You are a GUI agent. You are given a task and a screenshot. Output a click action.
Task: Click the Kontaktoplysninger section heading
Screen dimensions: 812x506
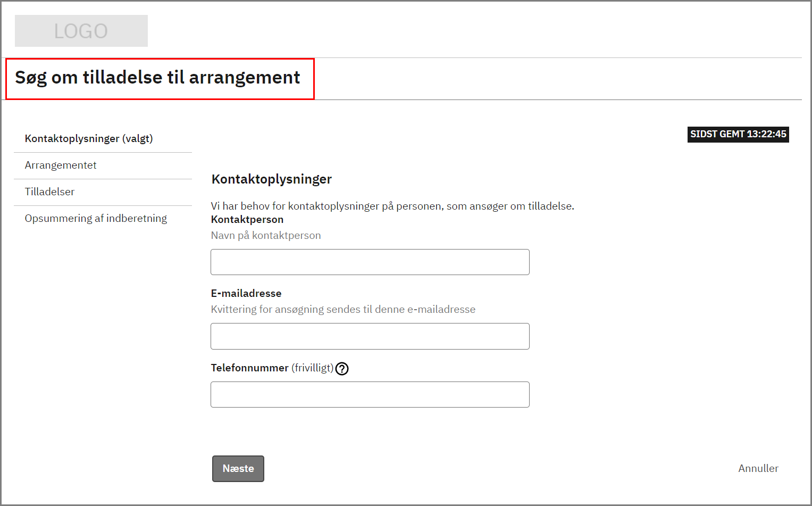coord(271,179)
